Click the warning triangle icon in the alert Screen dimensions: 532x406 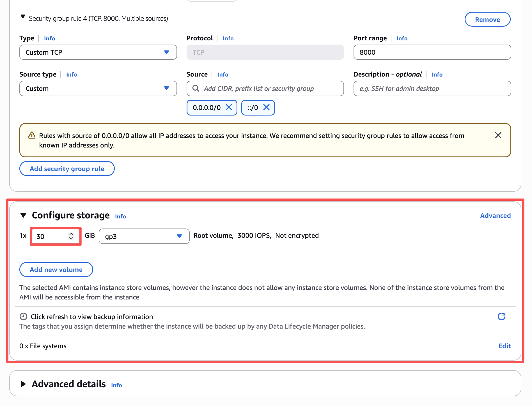pyautogui.click(x=32, y=136)
